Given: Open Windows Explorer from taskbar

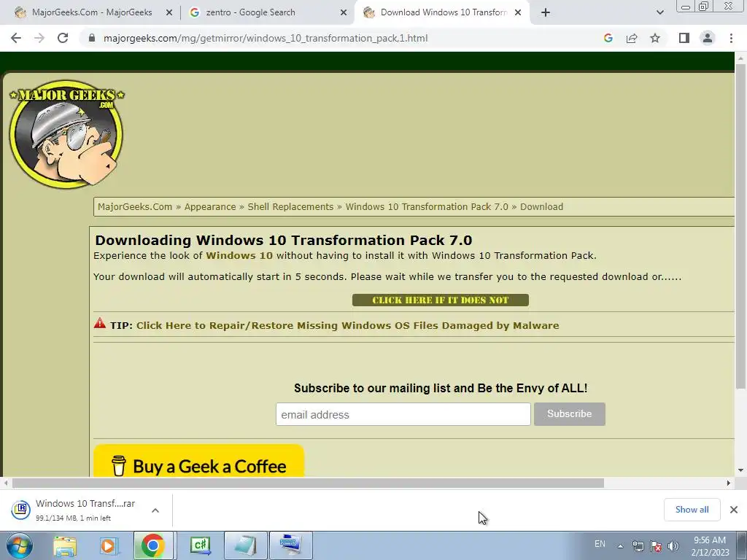Looking at the screenshot, I should tap(65, 545).
